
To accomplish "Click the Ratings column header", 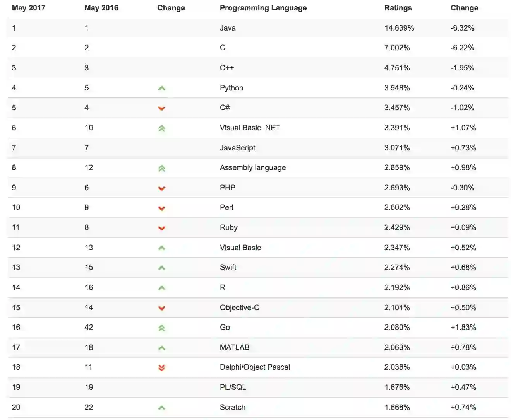I will coord(398,8).
